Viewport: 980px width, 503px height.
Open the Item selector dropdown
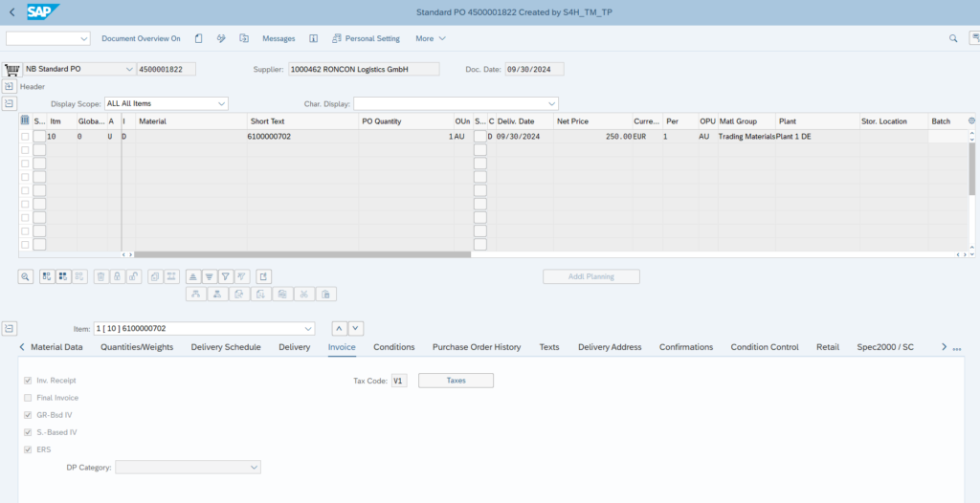(308, 328)
